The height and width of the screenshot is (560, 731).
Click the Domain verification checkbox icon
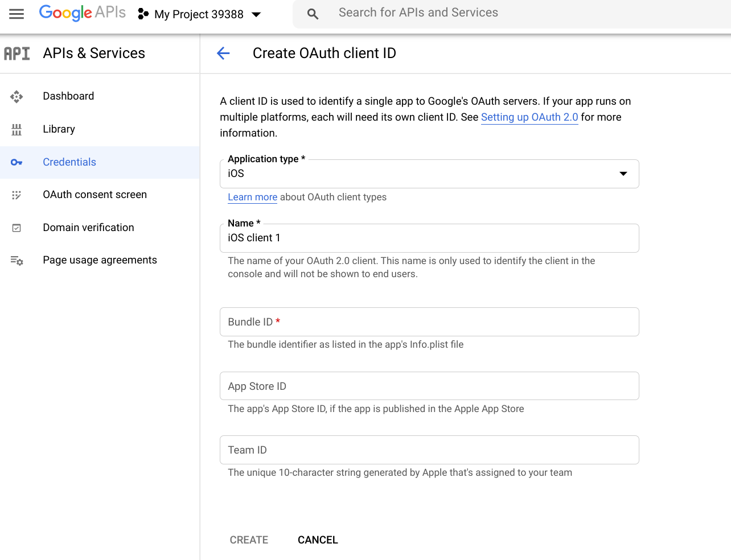17,228
